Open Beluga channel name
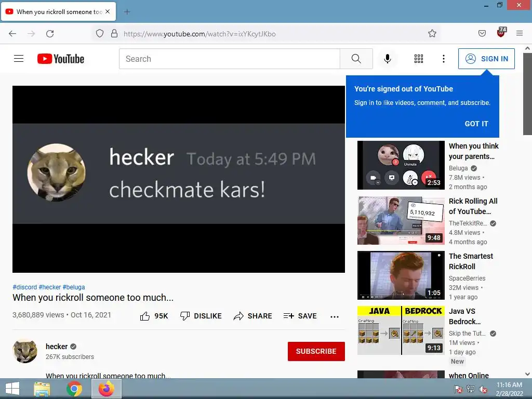Screen dimensions: 532x399 click(x=458, y=168)
